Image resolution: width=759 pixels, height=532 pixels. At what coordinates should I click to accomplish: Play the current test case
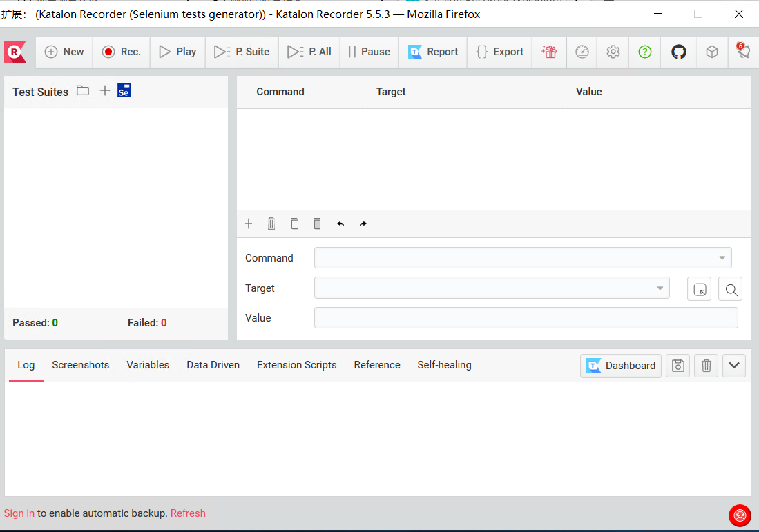tap(177, 52)
